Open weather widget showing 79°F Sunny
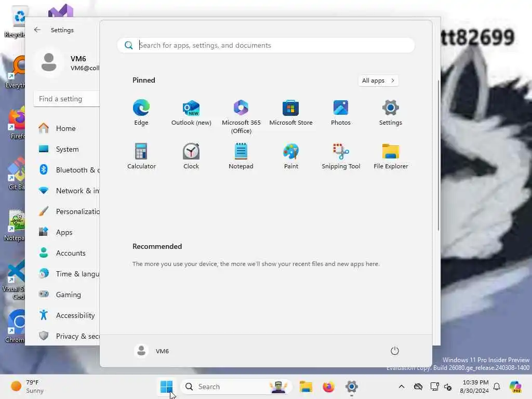 [x=27, y=387]
